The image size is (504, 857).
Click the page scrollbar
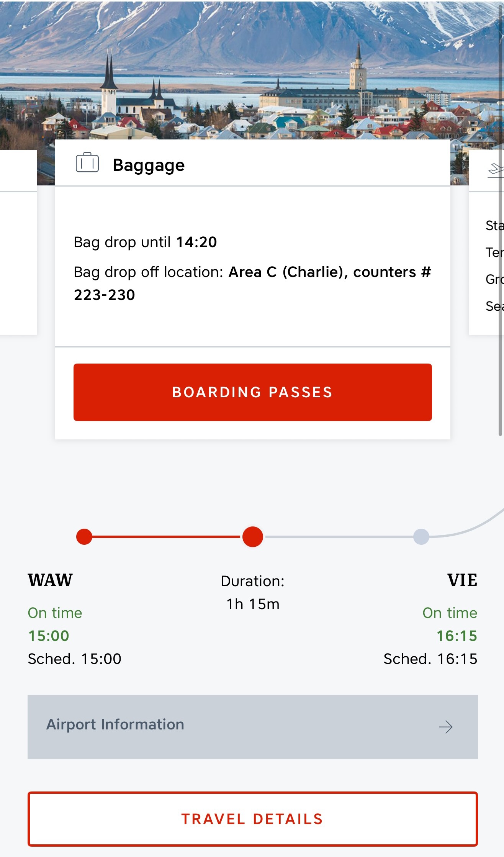(x=500, y=218)
